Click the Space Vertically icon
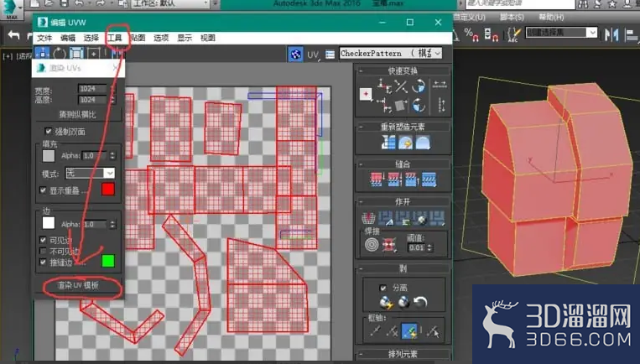The height and width of the screenshot is (364, 640). [441, 105]
